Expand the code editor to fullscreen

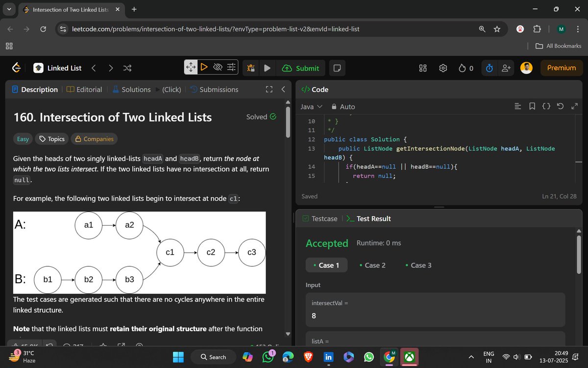point(575,106)
